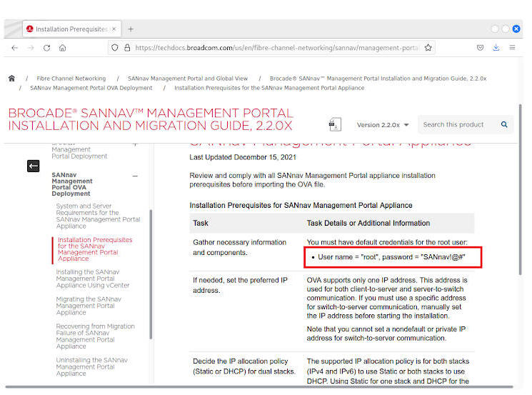
Task: Bookmark this page with the star icon
Action: coord(428,48)
